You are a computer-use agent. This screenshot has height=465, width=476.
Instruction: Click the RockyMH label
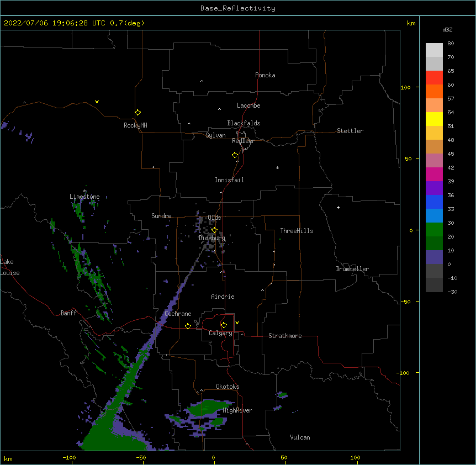tap(135, 125)
